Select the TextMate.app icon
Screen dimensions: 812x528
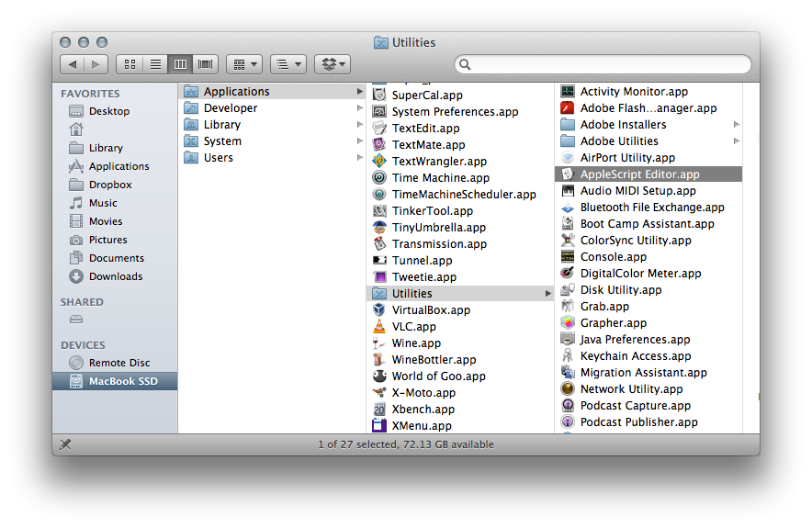coord(379,144)
